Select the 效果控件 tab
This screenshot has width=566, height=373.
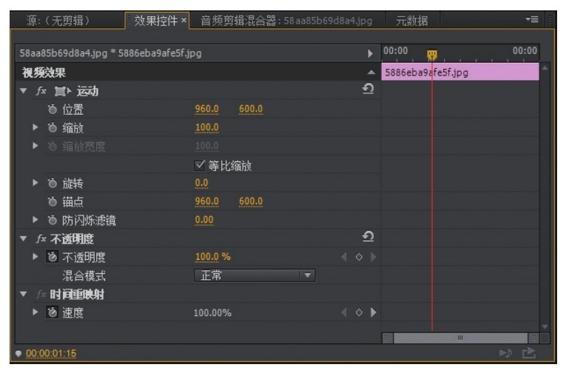155,21
